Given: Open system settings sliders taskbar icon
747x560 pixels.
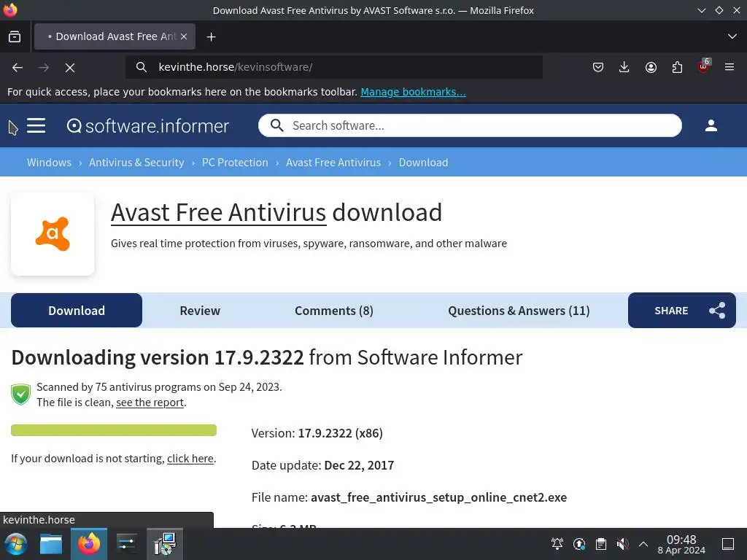Looking at the screenshot, I should pos(127,544).
